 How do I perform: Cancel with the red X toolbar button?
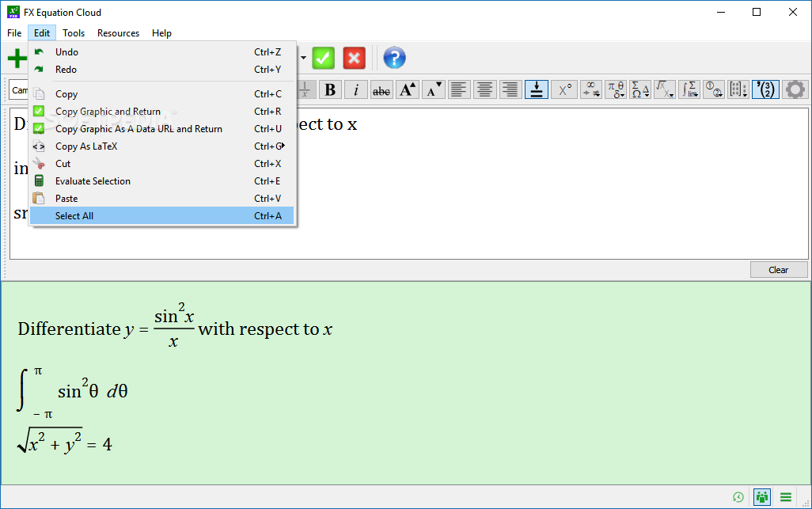tap(355, 58)
